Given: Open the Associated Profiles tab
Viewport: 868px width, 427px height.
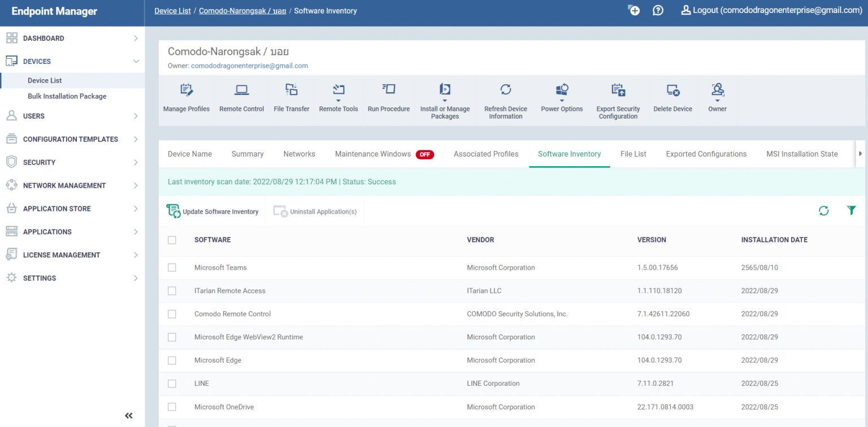Looking at the screenshot, I should click(486, 154).
